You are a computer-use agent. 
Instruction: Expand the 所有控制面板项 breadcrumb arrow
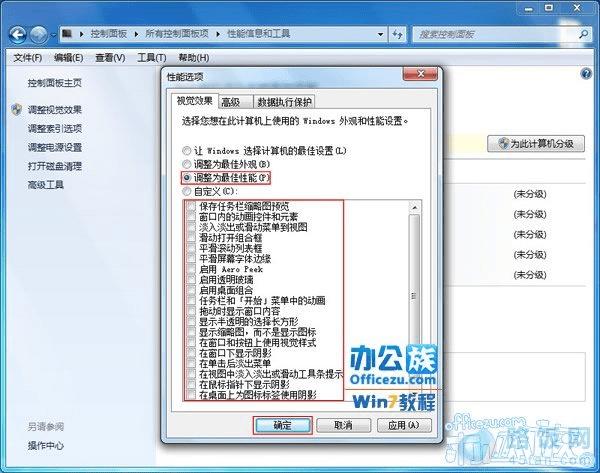(x=218, y=34)
